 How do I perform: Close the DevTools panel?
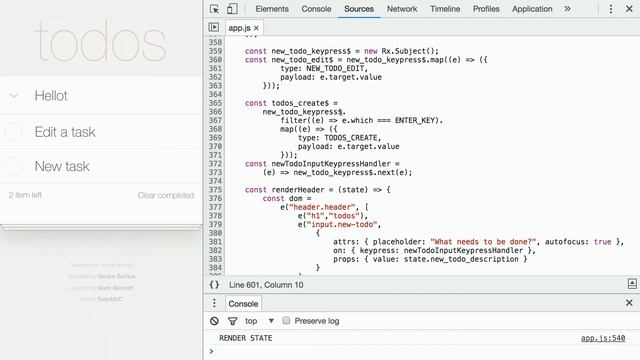coord(629,9)
